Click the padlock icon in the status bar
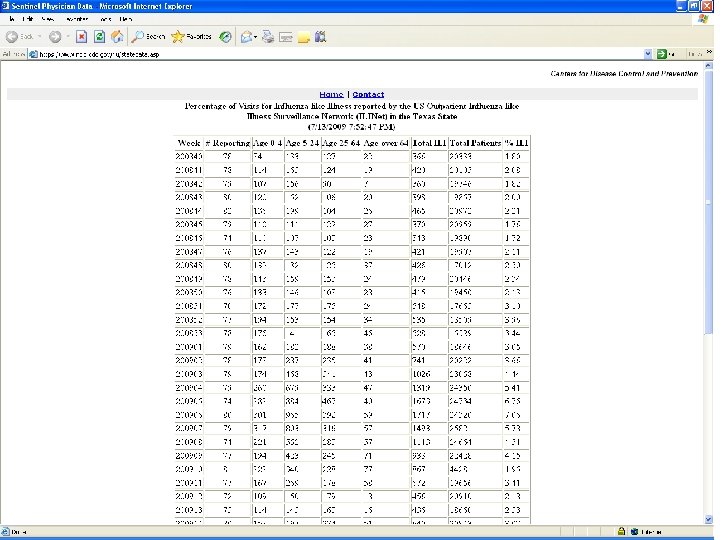This screenshot has height=540, width=720. 621,531
